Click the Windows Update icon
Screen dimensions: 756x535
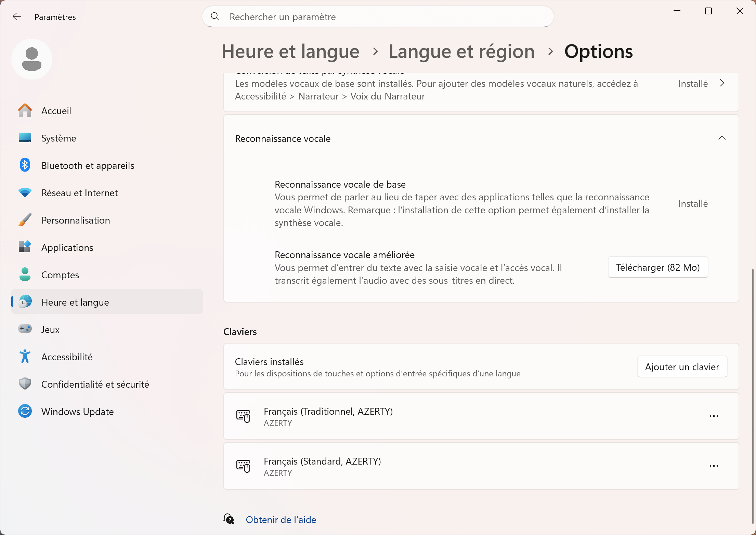pyautogui.click(x=25, y=412)
